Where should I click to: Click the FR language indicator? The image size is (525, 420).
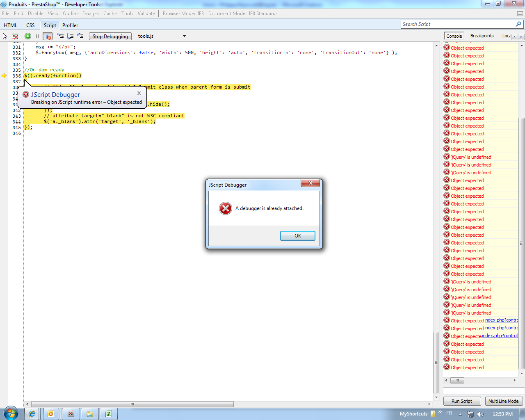coord(449,413)
